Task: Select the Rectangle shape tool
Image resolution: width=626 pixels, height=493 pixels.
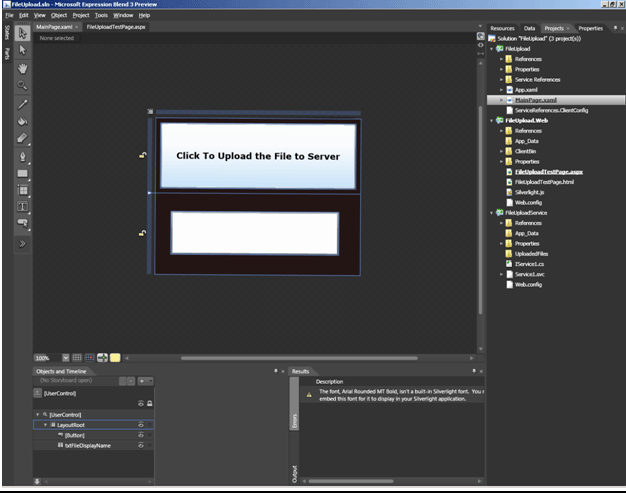Action: click(23, 173)
